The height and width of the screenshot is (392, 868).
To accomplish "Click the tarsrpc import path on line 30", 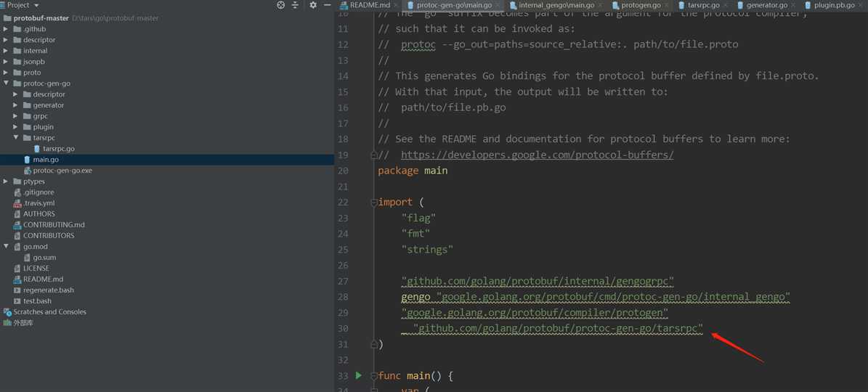I will tap(558, 329).
